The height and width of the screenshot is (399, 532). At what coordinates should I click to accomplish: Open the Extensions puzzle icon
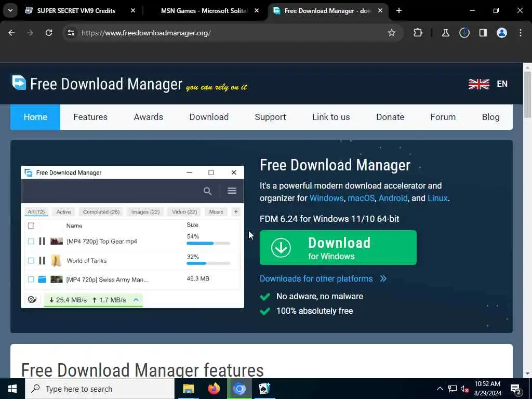point(418,33)
